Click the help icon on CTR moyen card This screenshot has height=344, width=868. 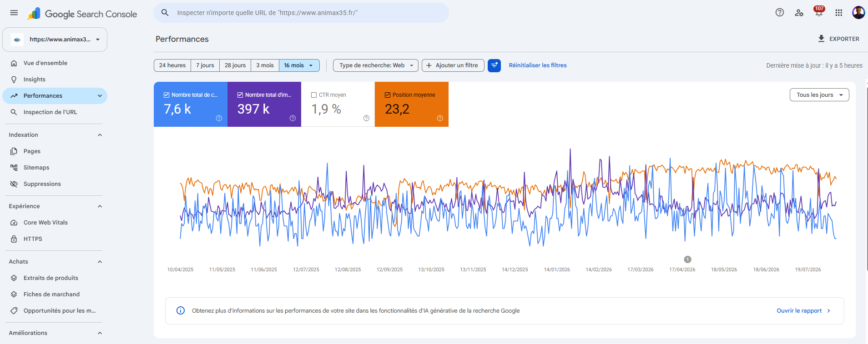[366, 118]
